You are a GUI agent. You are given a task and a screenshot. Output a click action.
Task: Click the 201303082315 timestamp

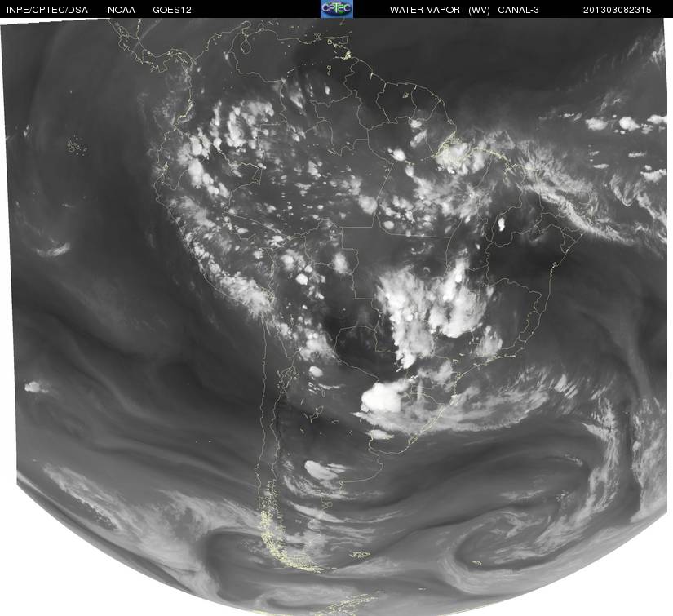tap(618, 10)
